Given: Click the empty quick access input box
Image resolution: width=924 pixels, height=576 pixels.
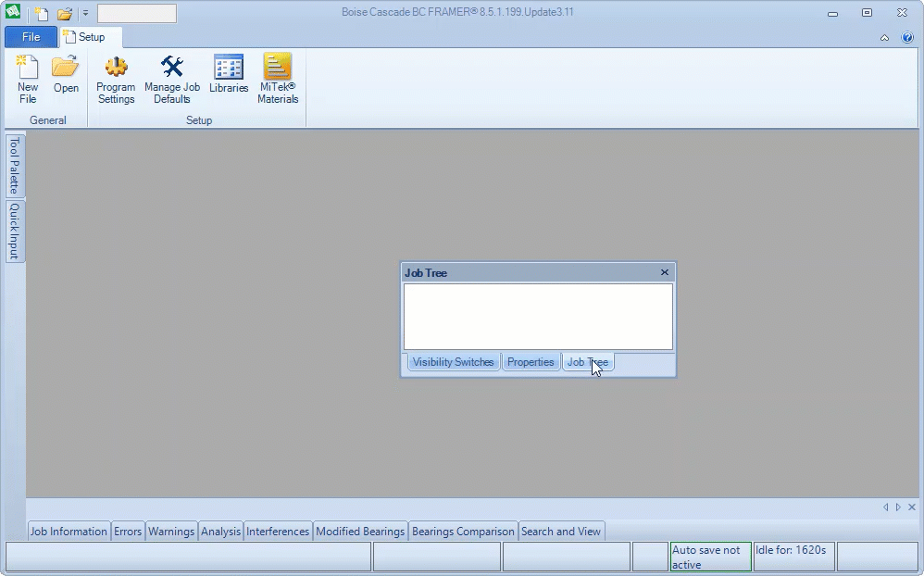Looking at the screenshot, I should pyautogui.click(x=137, y=13).
